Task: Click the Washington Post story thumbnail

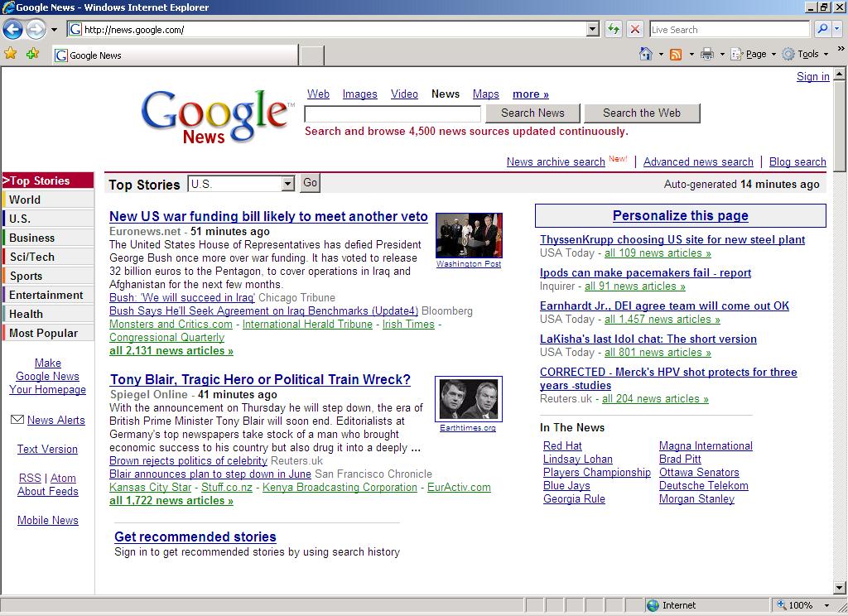Action: pyautogui.click(x=469, y=235)
